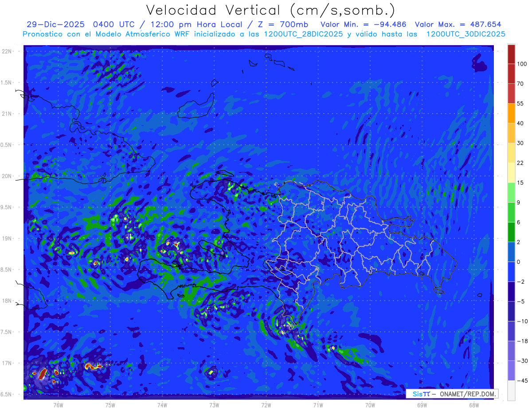Click the '73W' longitude label
The width and height of the screenshot is (532, 411).
coord(214,405)
